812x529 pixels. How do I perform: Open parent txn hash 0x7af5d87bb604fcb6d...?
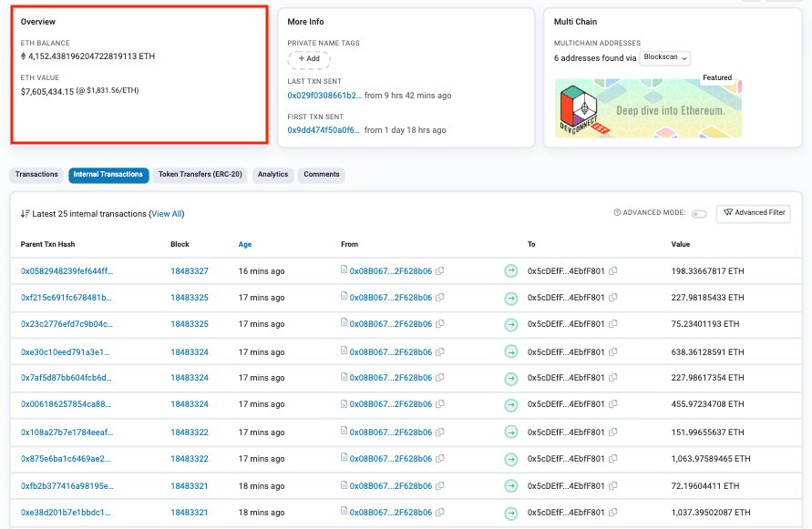tap(67, 377)
